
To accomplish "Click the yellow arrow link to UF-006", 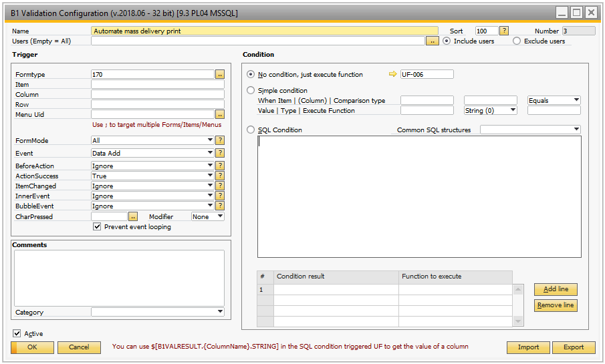I will click(x=393, y=74).
